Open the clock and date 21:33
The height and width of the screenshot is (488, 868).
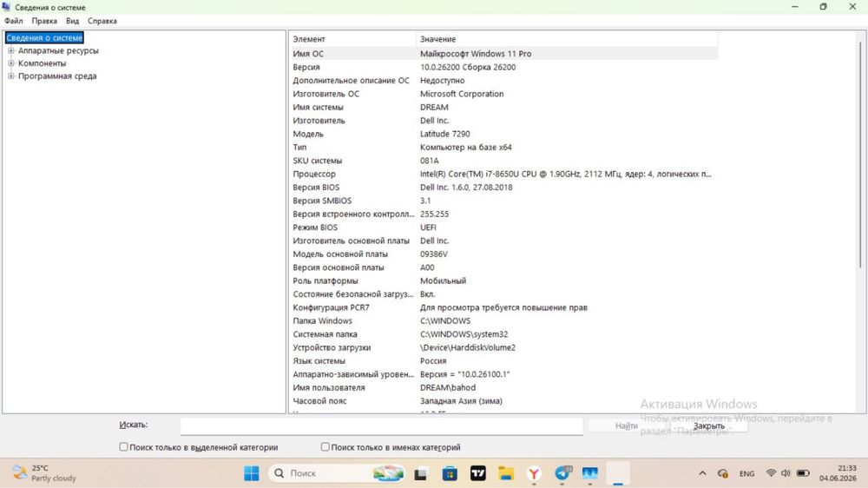pos(838,473)
